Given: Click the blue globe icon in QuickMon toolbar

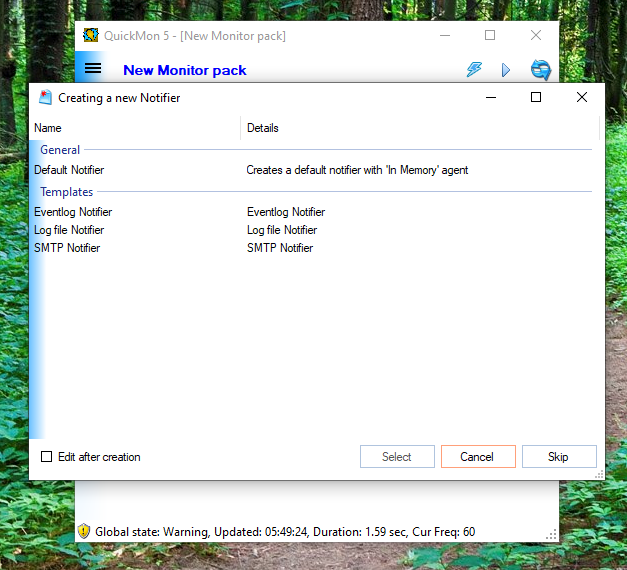Looking at the screenshot, I should point(541,70).
